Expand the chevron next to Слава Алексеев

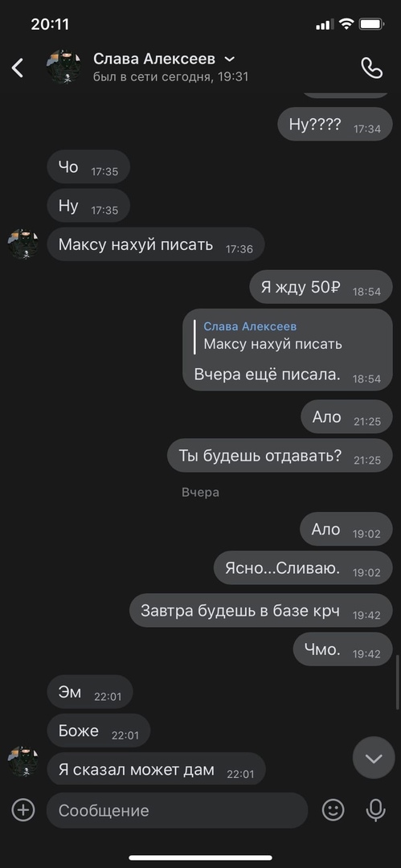229,59
